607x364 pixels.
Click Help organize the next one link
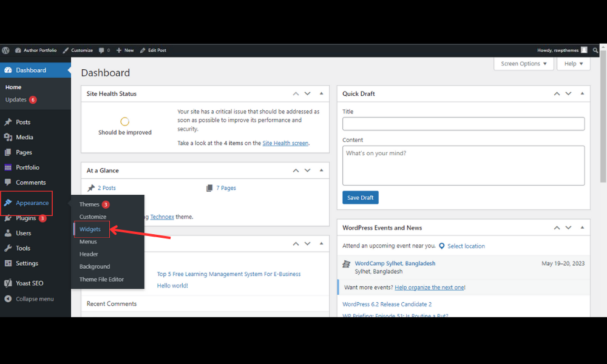click(429, 288)
